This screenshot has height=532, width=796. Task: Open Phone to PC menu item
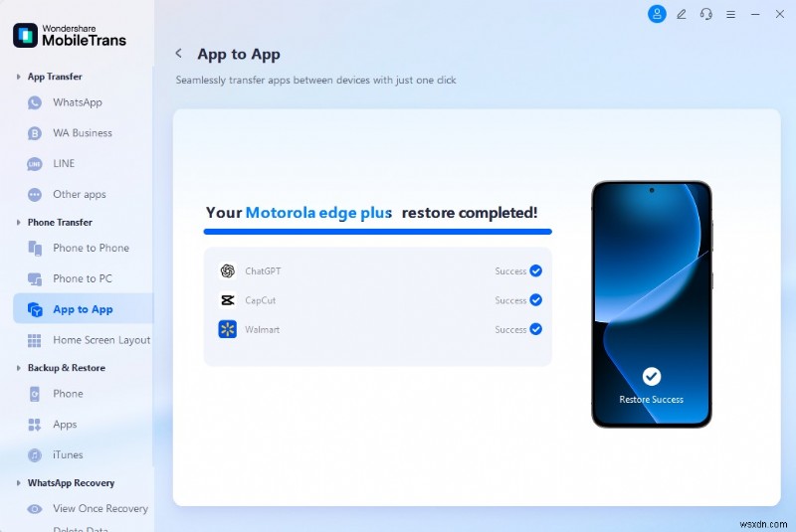83,279
